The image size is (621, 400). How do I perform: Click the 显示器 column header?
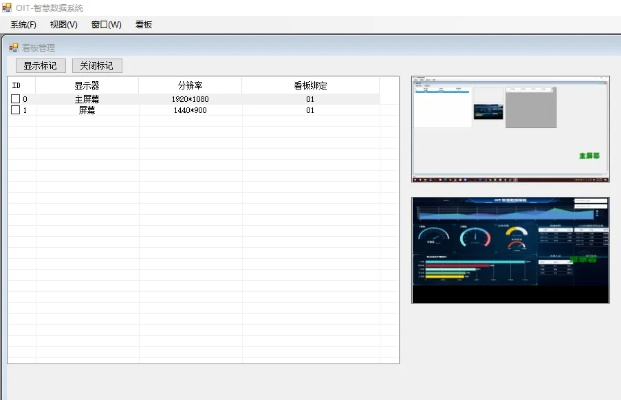87,86
